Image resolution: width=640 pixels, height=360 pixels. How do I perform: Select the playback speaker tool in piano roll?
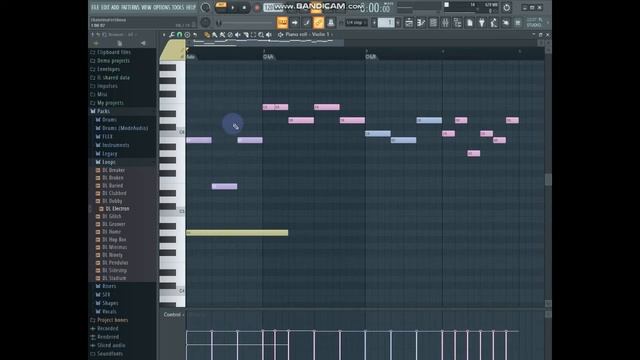pyautogui.click(x=269, y=35)
